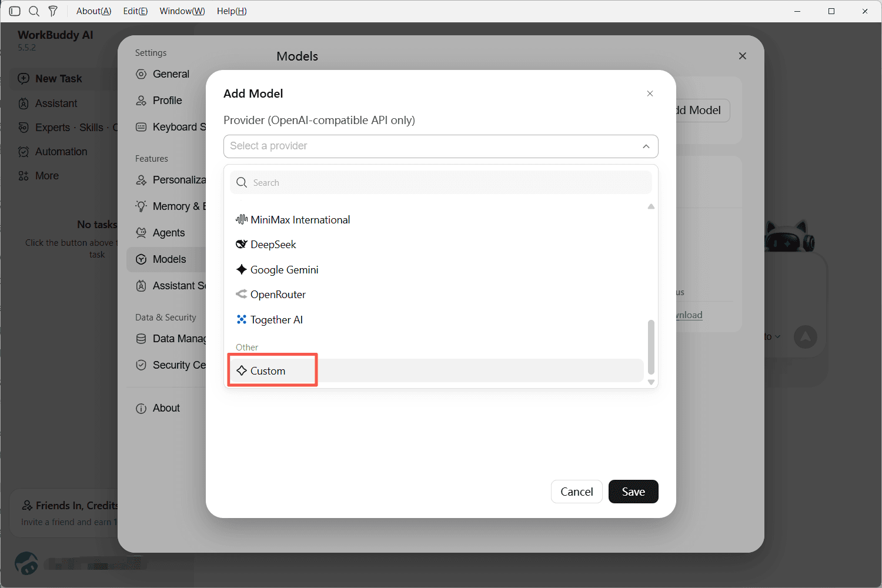
Task: Choose Google Gemini as provider
Action: [437, 270]
